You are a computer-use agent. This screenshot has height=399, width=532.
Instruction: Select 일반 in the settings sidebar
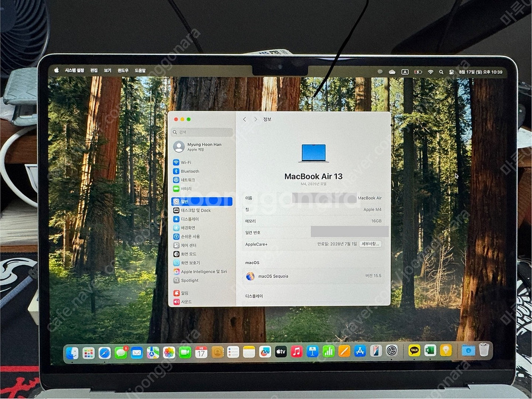202,202
